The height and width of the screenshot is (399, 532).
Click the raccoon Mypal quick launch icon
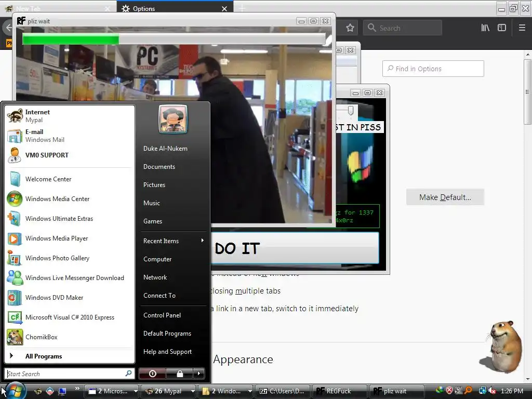point(38,391)
